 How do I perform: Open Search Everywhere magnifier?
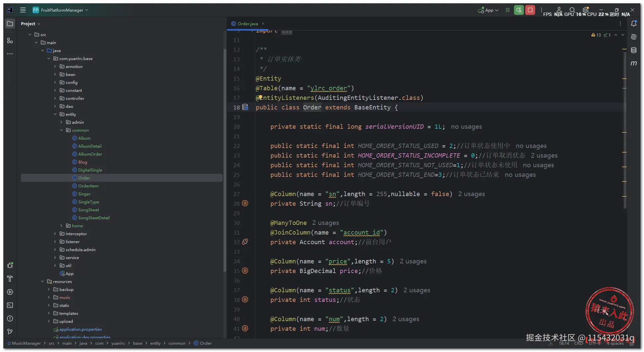(x=572, y=10)
